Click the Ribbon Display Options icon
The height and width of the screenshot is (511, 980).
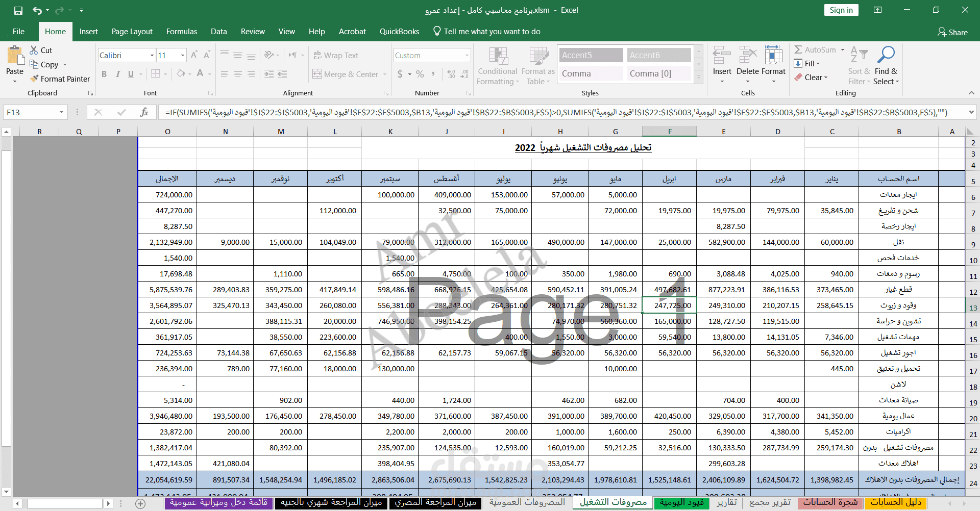click(x=877, y=10)
